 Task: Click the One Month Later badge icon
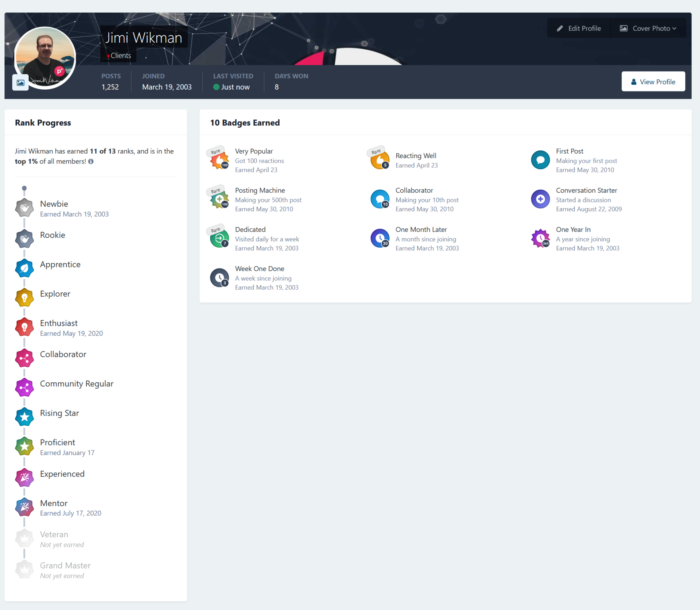coord(380,239)
